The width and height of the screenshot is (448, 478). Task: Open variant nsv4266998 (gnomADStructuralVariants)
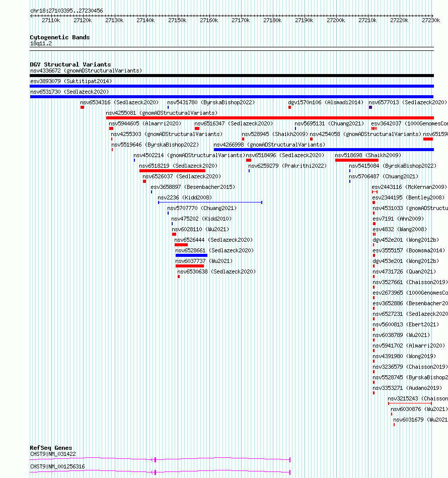[x=269, y=145]
